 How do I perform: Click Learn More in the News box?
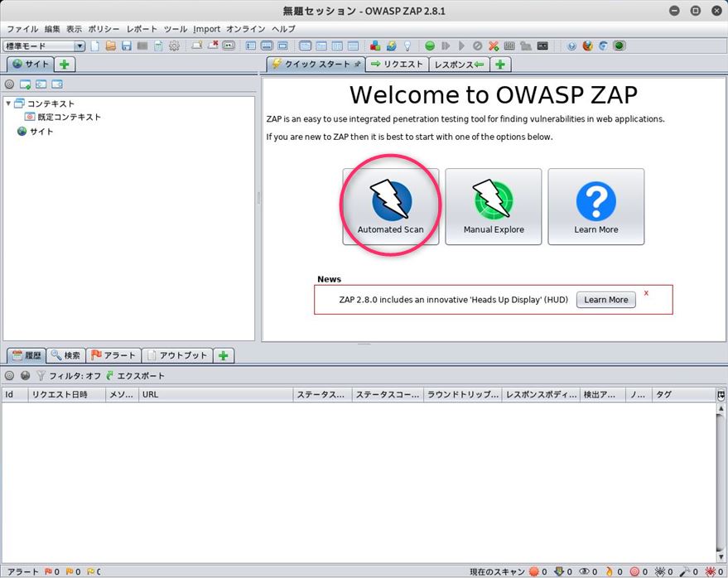pyautogui.click(x=606, y=300)
